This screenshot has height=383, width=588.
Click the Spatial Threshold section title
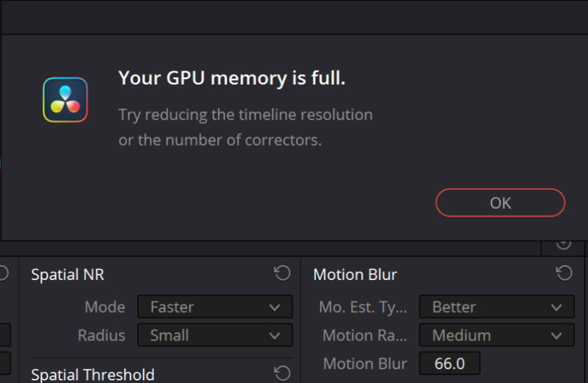(x=92, y=375)
